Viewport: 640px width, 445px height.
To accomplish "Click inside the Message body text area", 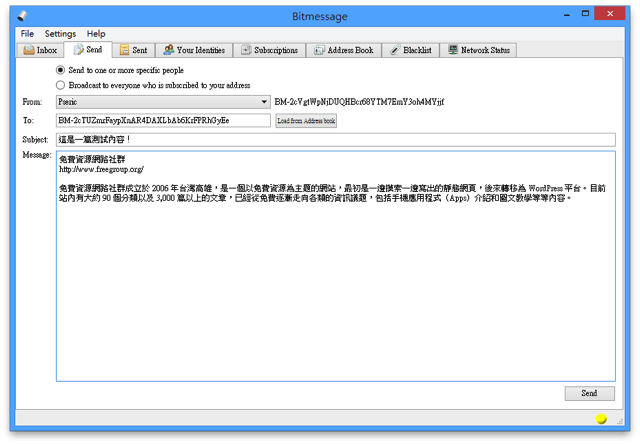I will pos(335,290).
